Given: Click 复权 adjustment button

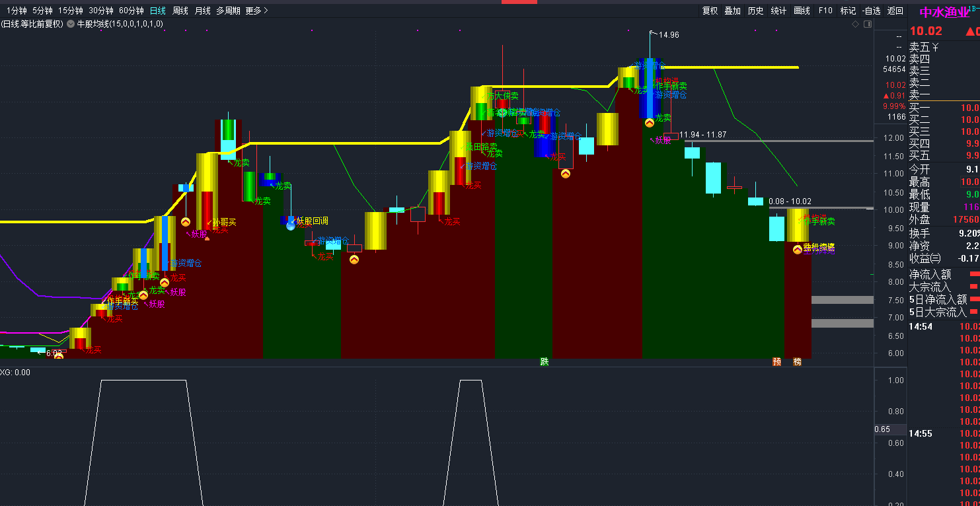Looking at the screenshot, I should tap(710, 11).
